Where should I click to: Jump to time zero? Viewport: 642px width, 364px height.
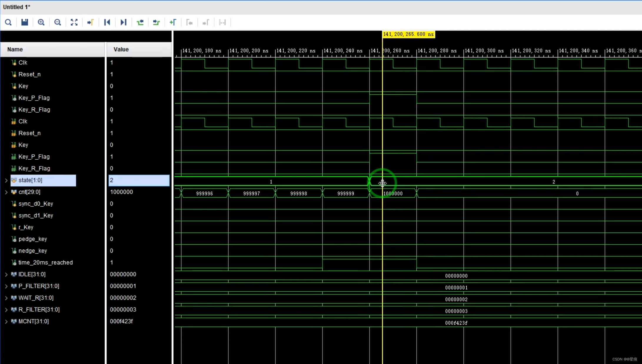tap(107, 22)
